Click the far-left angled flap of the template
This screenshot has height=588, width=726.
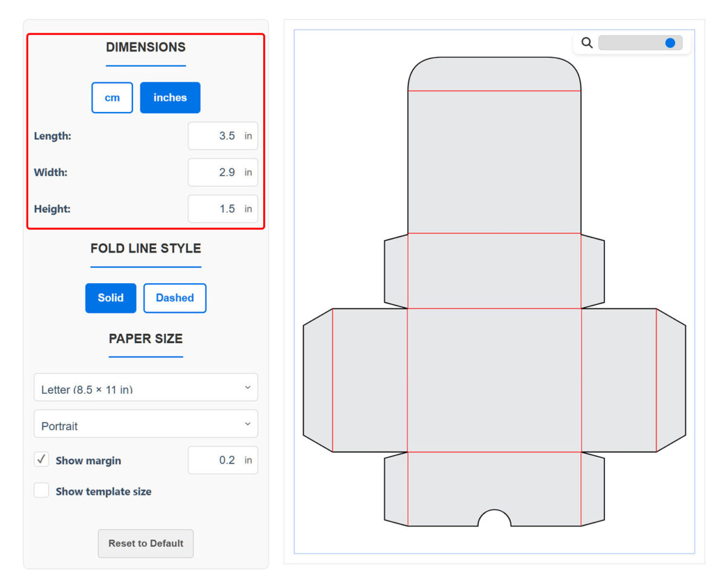coord(318,380)
